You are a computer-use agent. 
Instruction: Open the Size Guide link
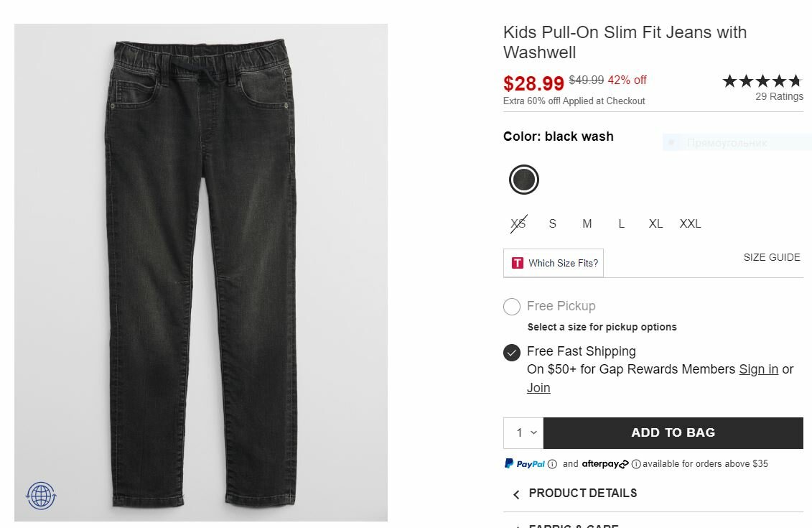771,258
